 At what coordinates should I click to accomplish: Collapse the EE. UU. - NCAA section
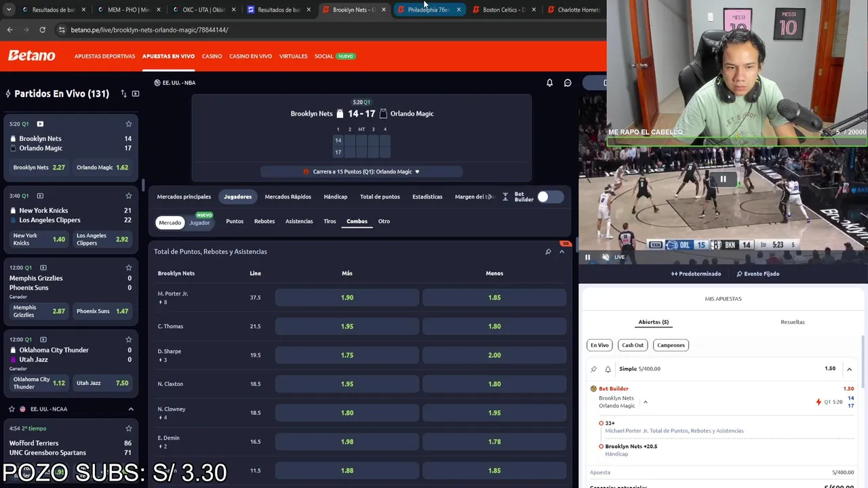pos(131,409)
